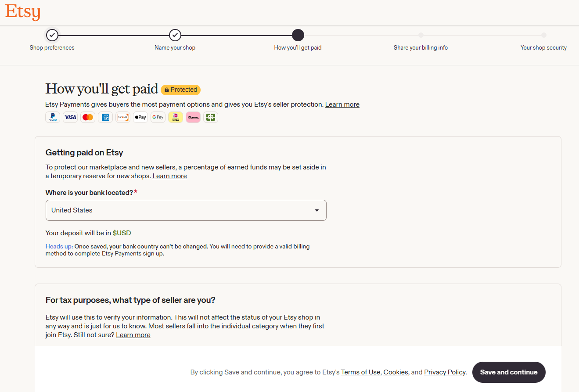
Task: Go back to Name your shop step
Action: 175,40
